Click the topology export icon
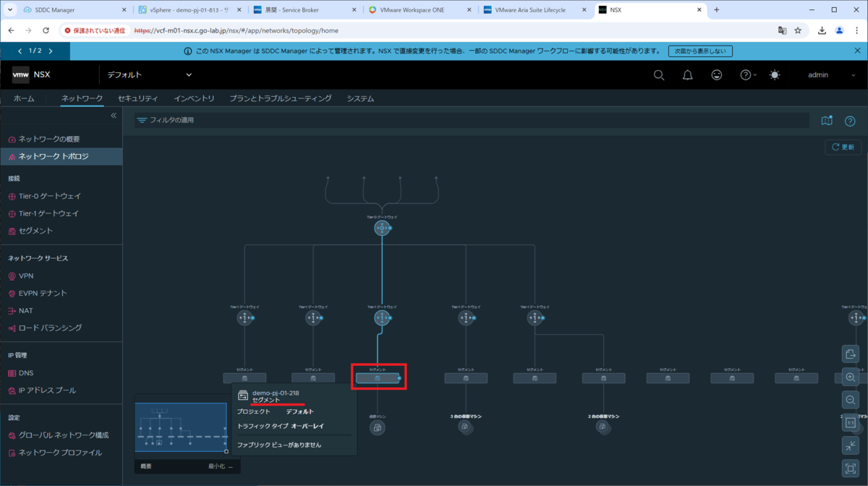 (x=850, y=354)
